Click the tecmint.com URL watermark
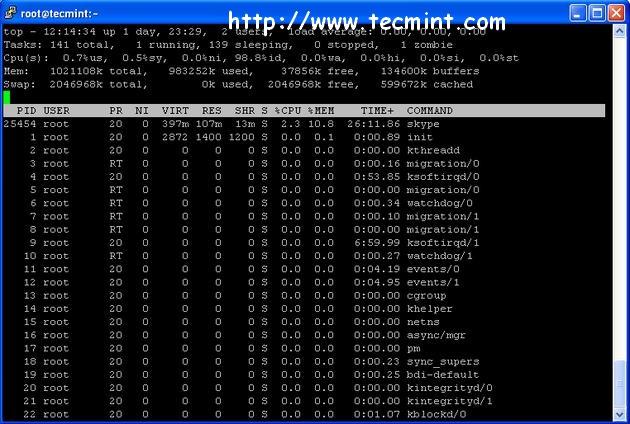This screenshot has width=630, height=424. click(x=367, y=21)
